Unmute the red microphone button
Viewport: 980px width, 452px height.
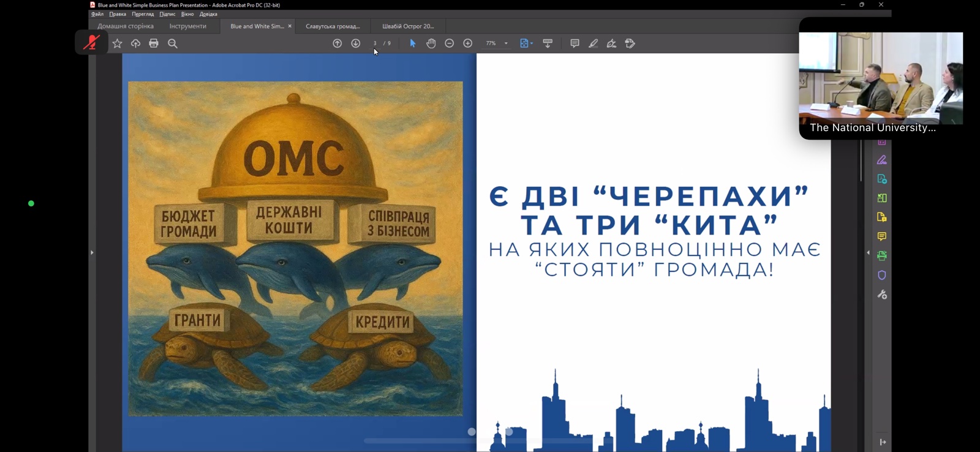[91, 43]
